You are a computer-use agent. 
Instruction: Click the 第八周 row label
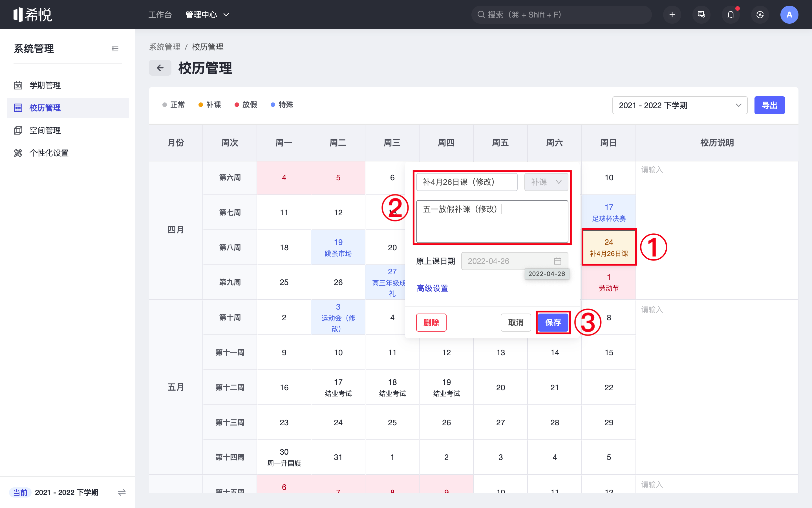tap(230, 248)
